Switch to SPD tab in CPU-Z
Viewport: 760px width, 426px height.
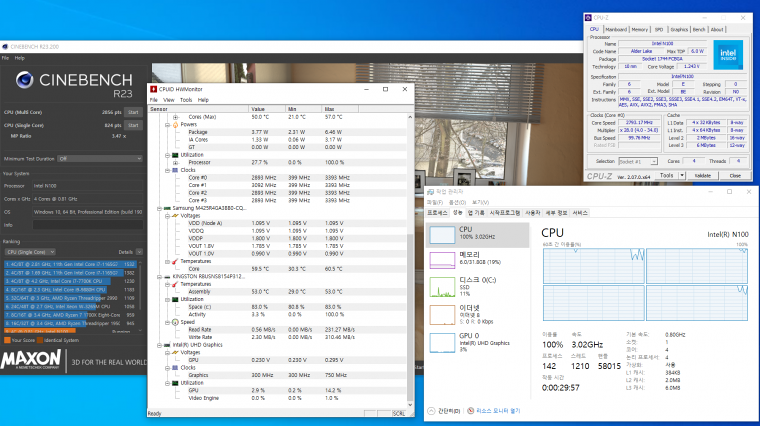click(659, 30)
